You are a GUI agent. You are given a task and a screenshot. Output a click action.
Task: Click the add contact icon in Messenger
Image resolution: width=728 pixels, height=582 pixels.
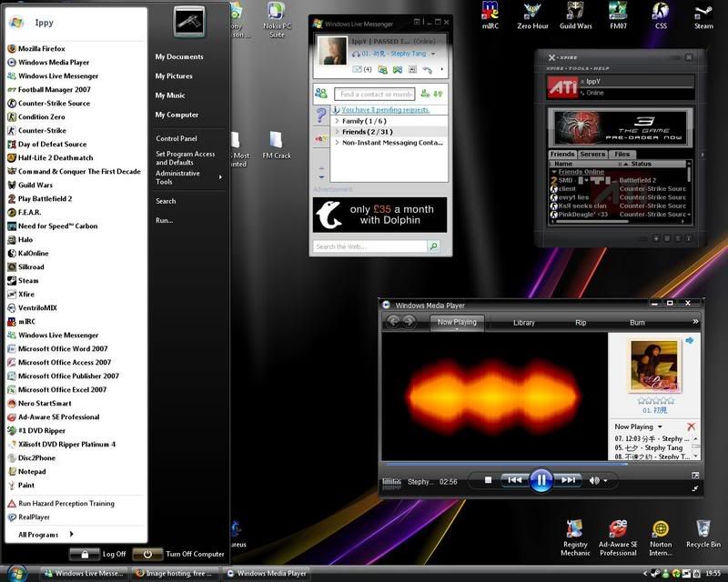pyautogui.click(x=425, y=94)
